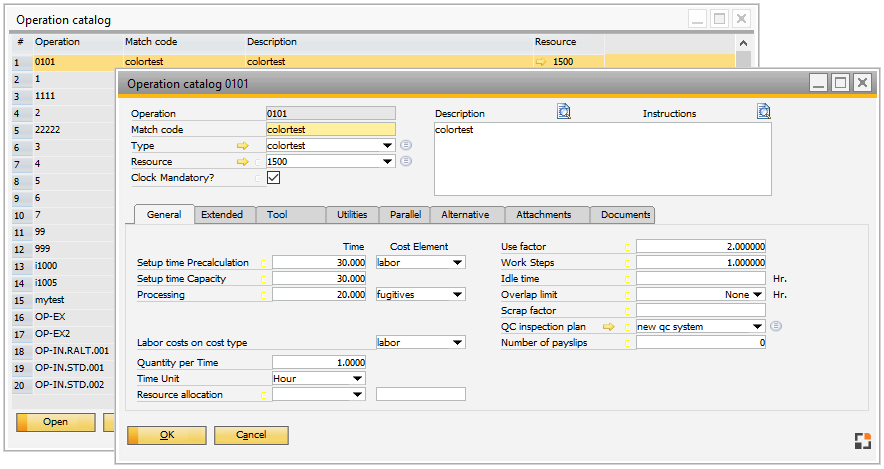The image size is (884, 469).
Task: Open the Type dropdown showing colortest
Action: [x=388, y=146]
